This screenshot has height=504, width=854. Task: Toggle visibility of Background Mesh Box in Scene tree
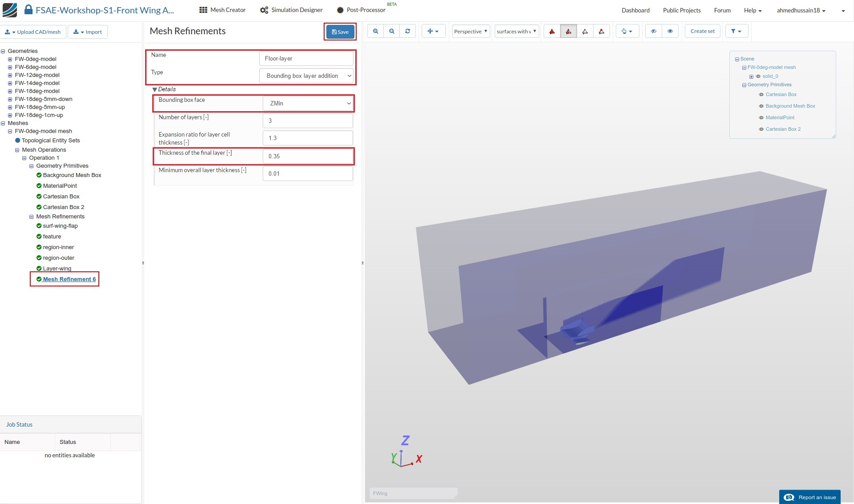coord(761,106)
